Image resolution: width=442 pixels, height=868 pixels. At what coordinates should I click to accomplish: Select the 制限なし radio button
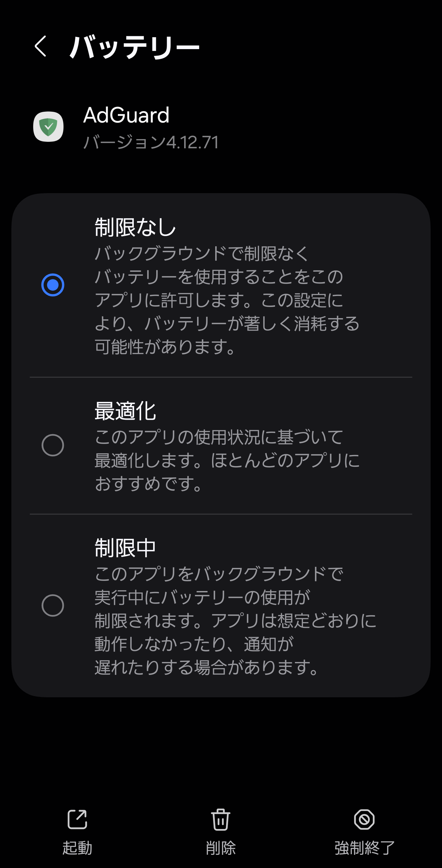pyautogui.click(x=53, y=285)
